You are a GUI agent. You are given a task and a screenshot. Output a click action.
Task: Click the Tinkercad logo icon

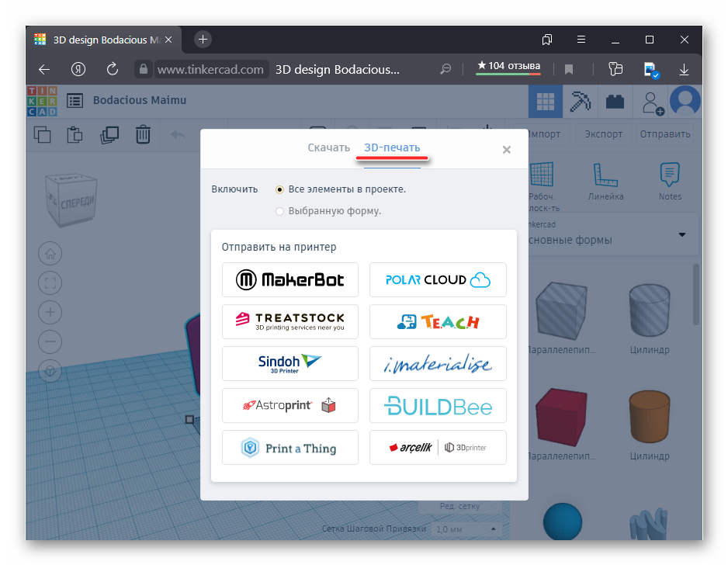42,101
